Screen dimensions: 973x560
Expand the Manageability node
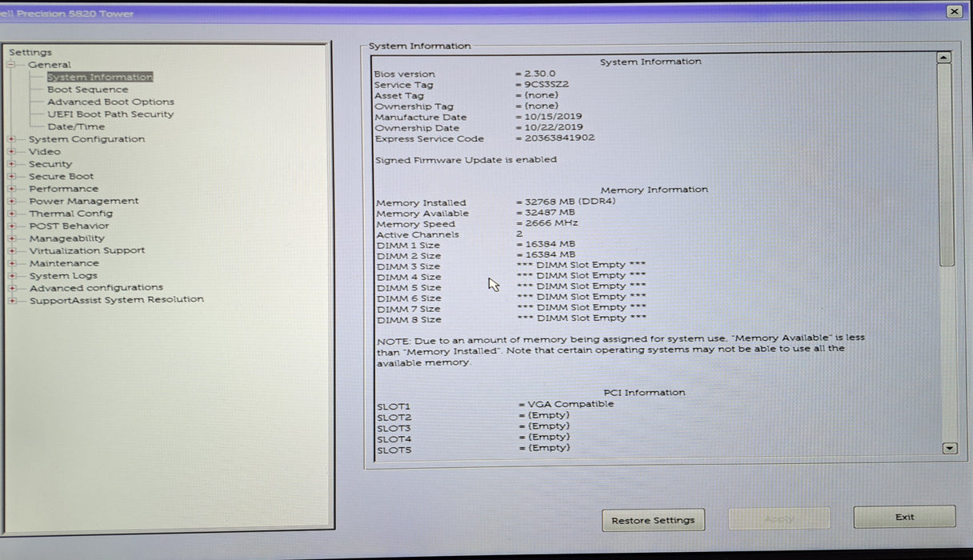[x=12, y=238]
